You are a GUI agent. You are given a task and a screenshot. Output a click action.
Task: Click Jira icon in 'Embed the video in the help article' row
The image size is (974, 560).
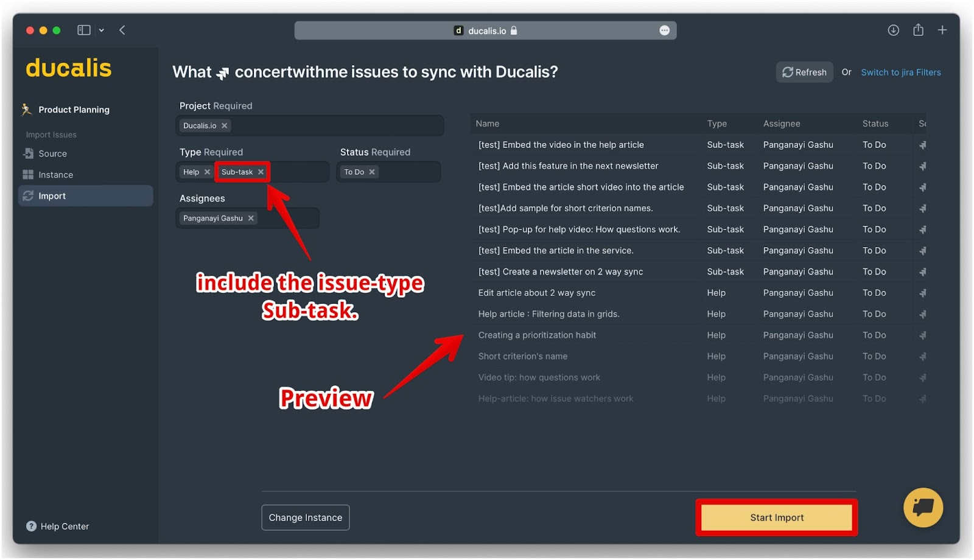(923, 145)
